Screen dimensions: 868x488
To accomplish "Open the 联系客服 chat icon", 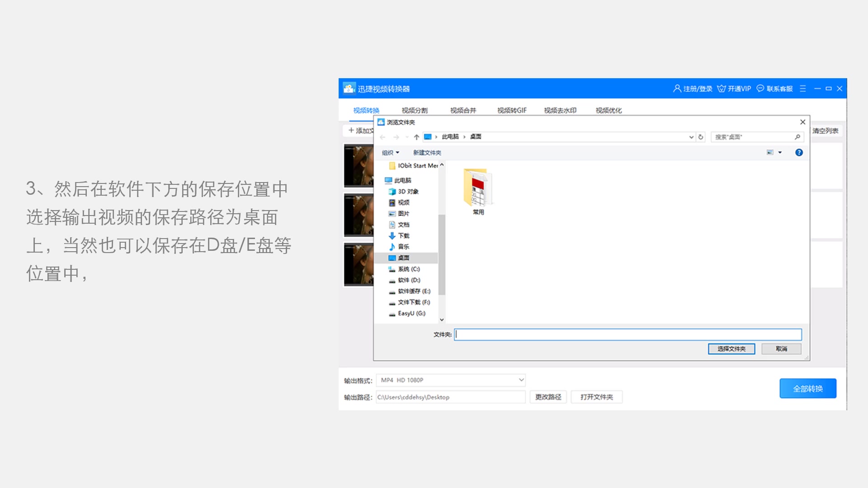I will 760,89.
